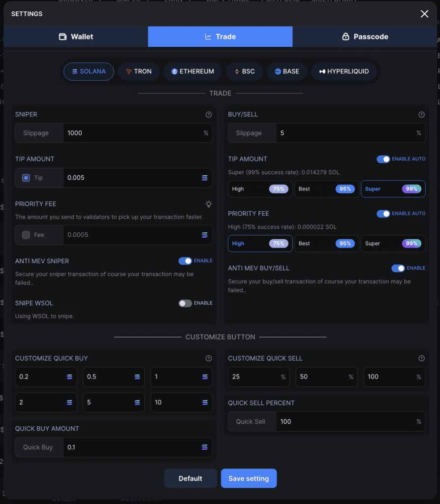Open the Buy/Sell help question-mark icon
Image resolution: width=440 pixels, height=504 pixels.
coord(421,114)
